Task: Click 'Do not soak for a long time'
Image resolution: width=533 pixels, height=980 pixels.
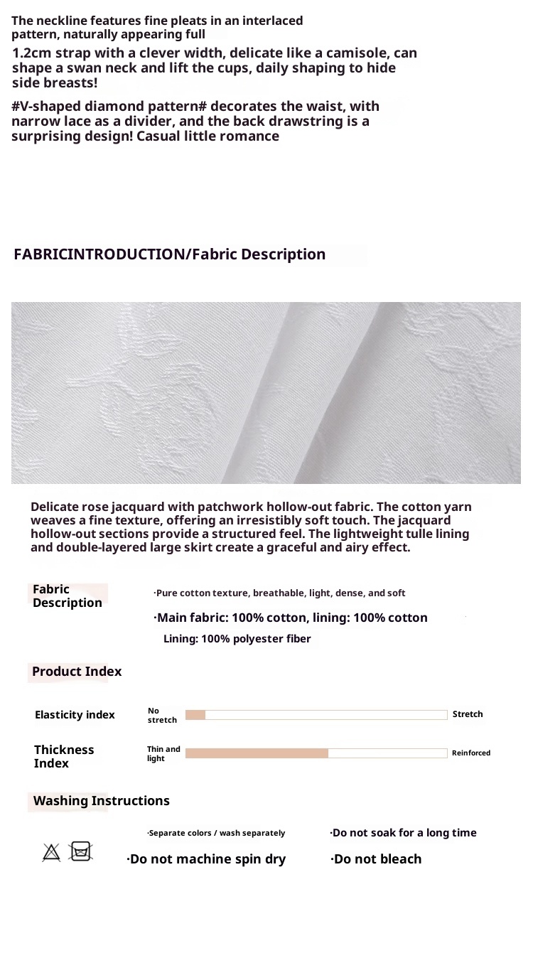Action: tap(404, 833)
